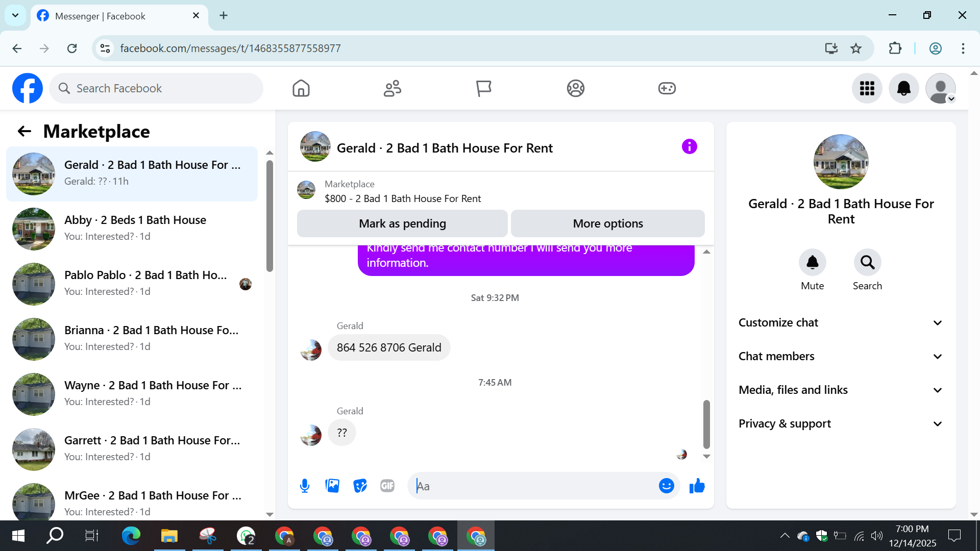
Task: Open Facebook notifications bell
Action: coord(903,88)
